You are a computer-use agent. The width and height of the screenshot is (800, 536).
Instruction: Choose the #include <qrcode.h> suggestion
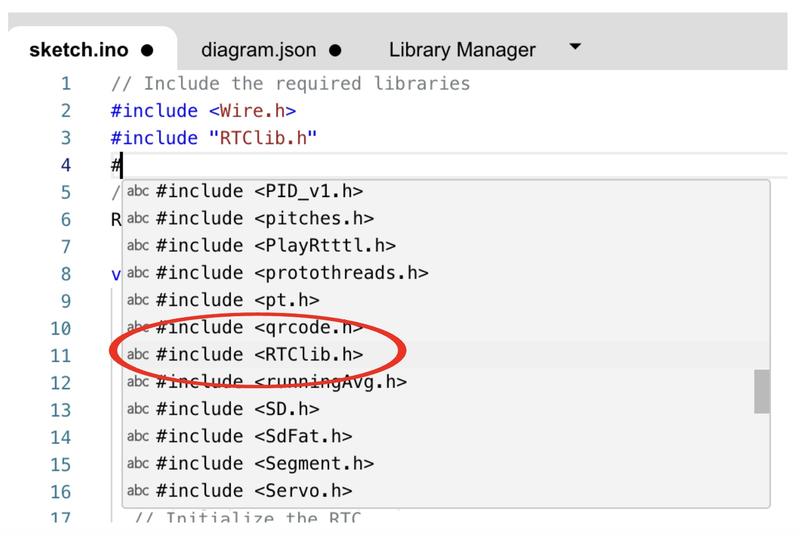(x=445, y=327)
